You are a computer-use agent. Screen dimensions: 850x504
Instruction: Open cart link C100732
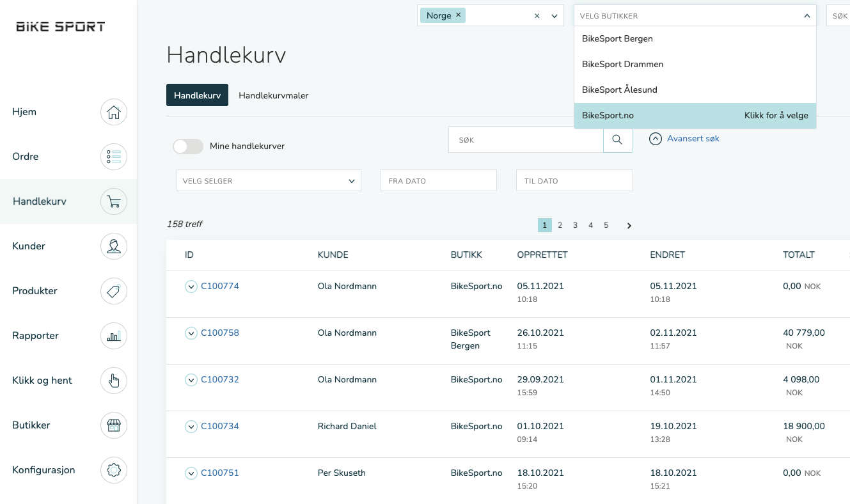pos(220,379)
